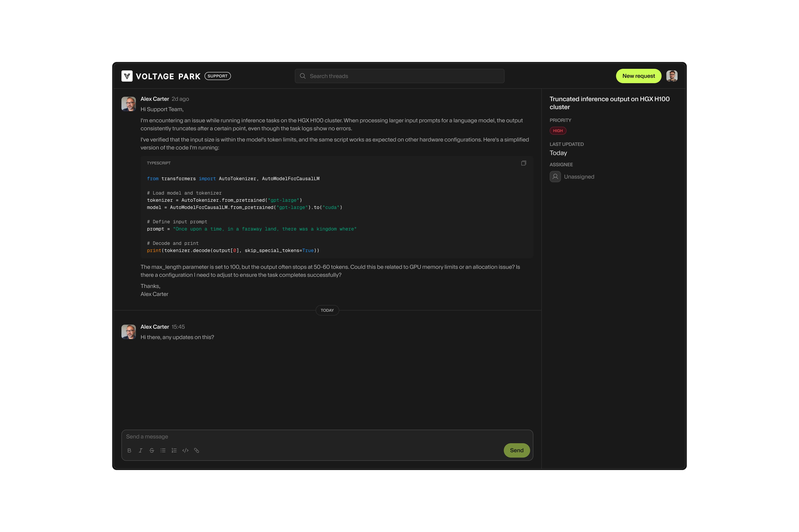
Task: Attach a file with the paperclip icon
Action: point(197,450)
